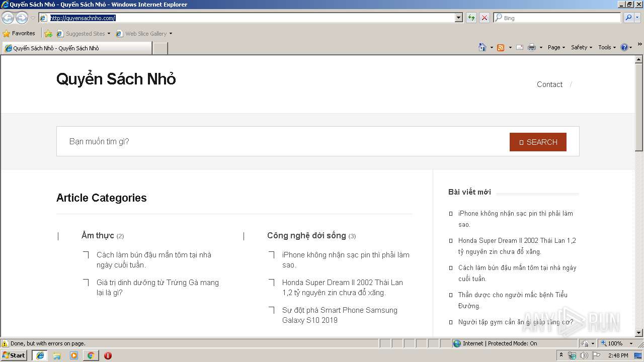The width and height of the screenshot is (644, 362).
Task: Click the SEARCH button
Action: tap(538, 142)
